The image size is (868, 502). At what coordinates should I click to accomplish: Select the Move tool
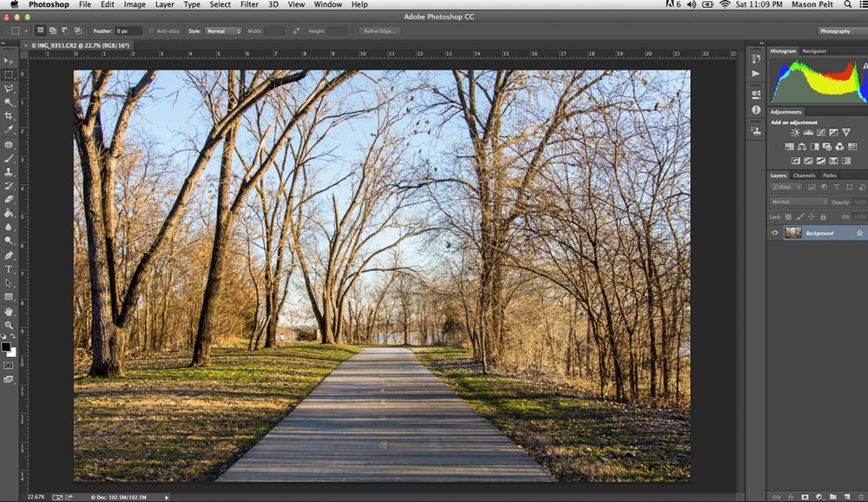pos(9,61)
